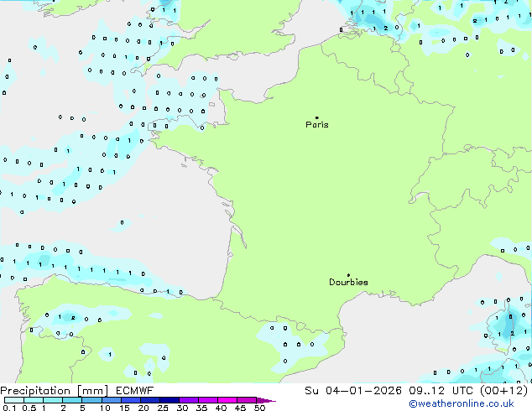532x411 pixels.
Task: Click the '(00+12)' forecast offset text
Action: point(504,391)
